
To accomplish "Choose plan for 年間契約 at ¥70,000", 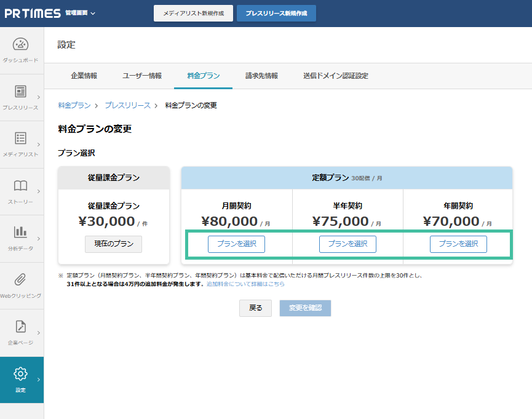I will 458,244.
